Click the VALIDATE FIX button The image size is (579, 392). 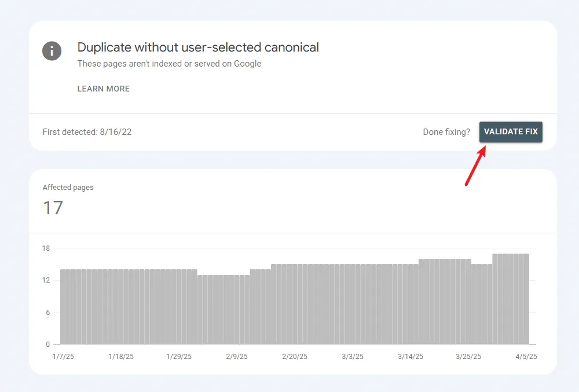(x=511, y=132)
